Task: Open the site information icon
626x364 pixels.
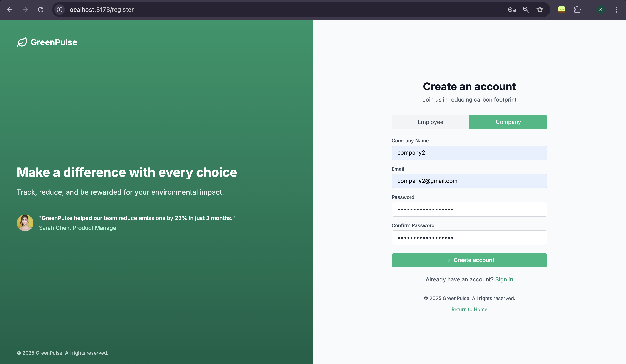Action: tap(60, 10)
